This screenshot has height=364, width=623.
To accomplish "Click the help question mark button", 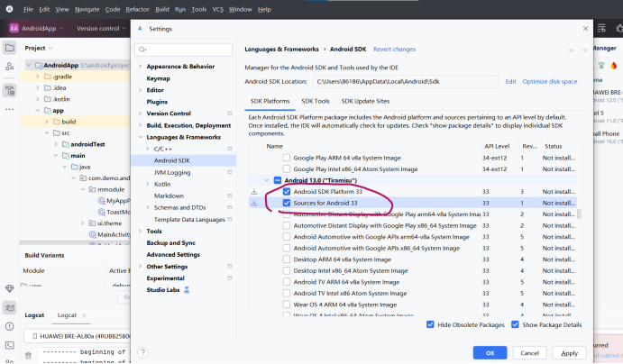I will pos(142,352).
